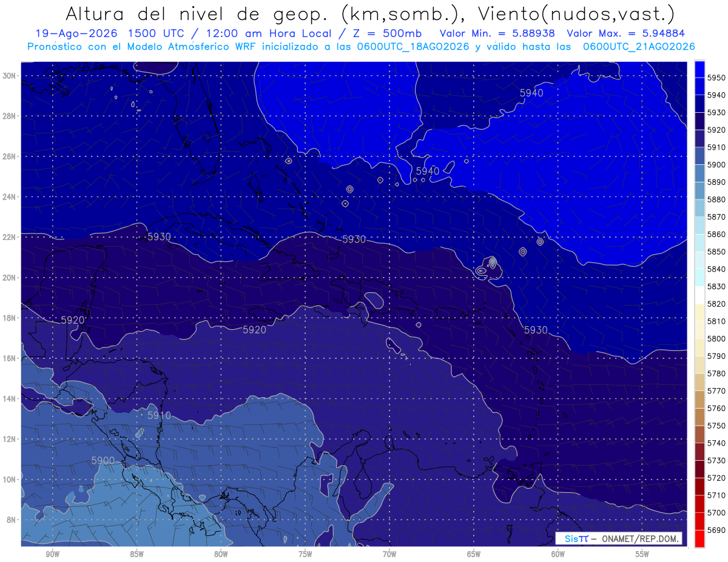Viewport: 728px width, 562px height.
Task: Click the 5750 label on the color bar
Action: (x=716, y=426)
